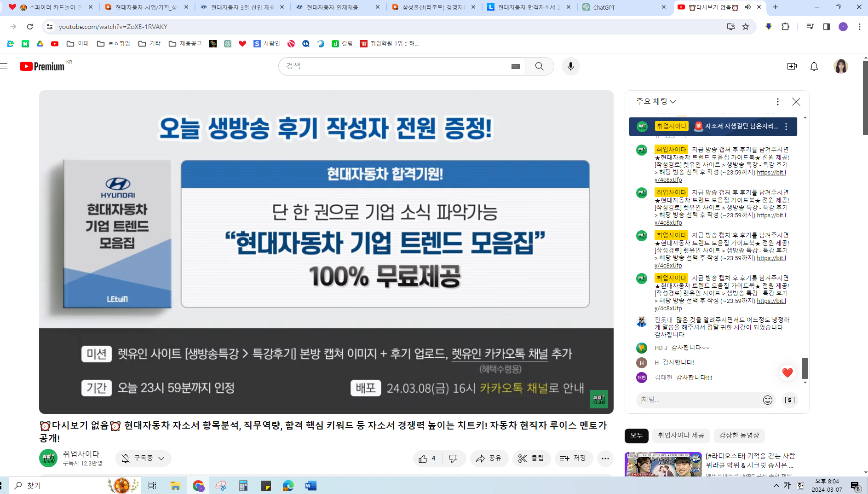Create a clip from the video
This screenshot has width=868, height=494.
pos(531,459)
